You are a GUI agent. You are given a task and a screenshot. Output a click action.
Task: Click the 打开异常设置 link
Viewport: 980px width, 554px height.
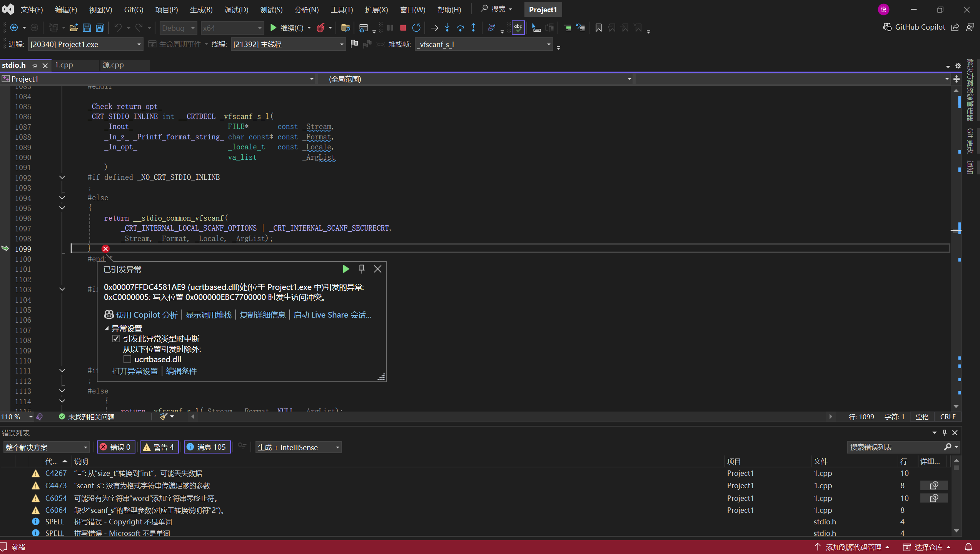coord(135,371)
